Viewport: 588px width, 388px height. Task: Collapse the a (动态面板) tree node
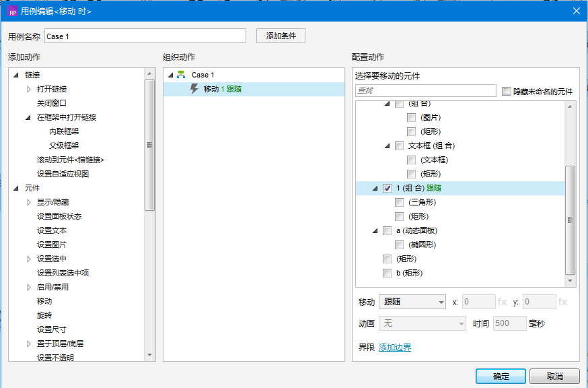coord(375,231)
